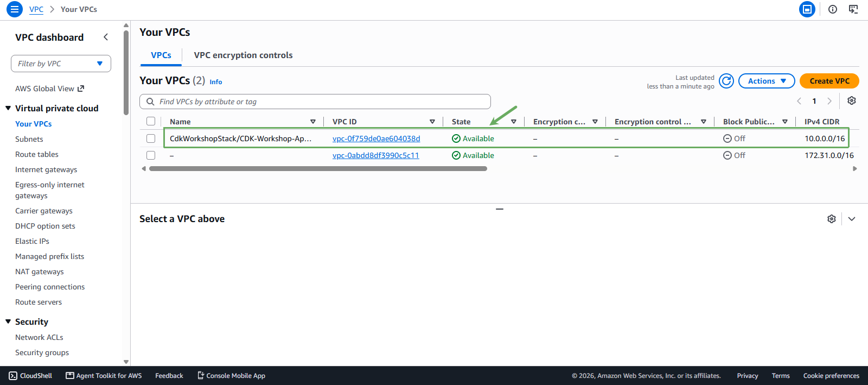Click the Create VPC button
Viewport: 868px width, 385px height.
point(829,81)
